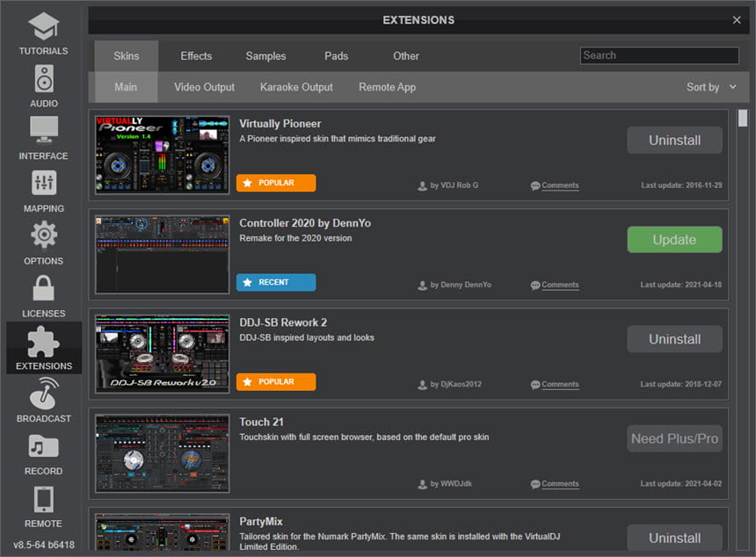Select the Remote App sub-tab
This screenshot has width=756, height=557.
(387, 87)
